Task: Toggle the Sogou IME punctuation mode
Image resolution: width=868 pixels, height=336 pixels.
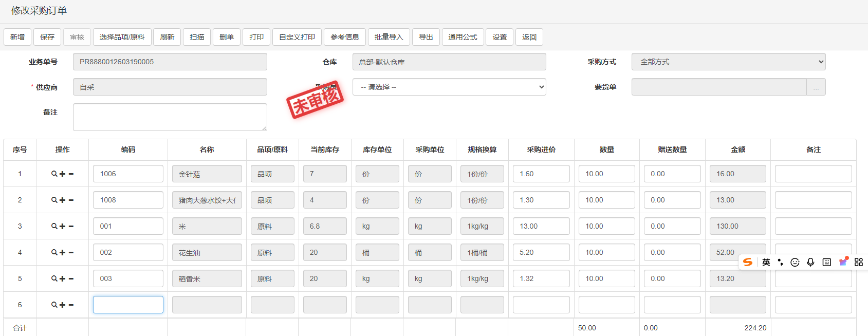Action: coord(780,263)
